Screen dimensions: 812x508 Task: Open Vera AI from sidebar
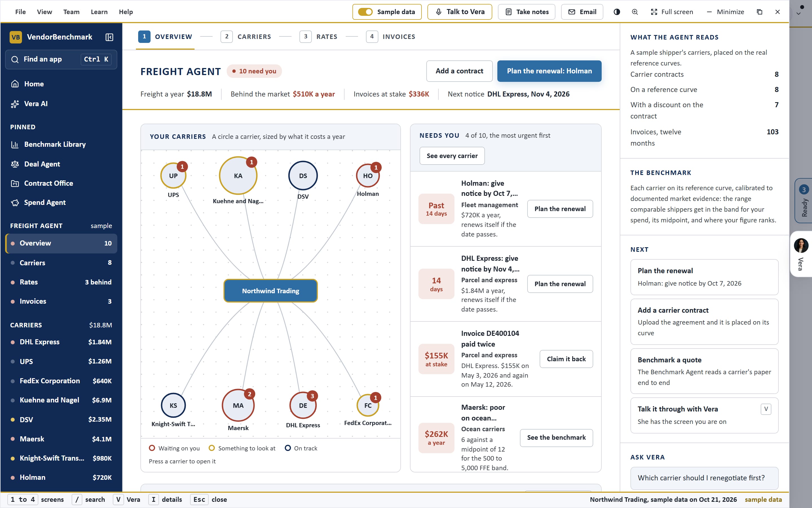click(x=61, y=104)
